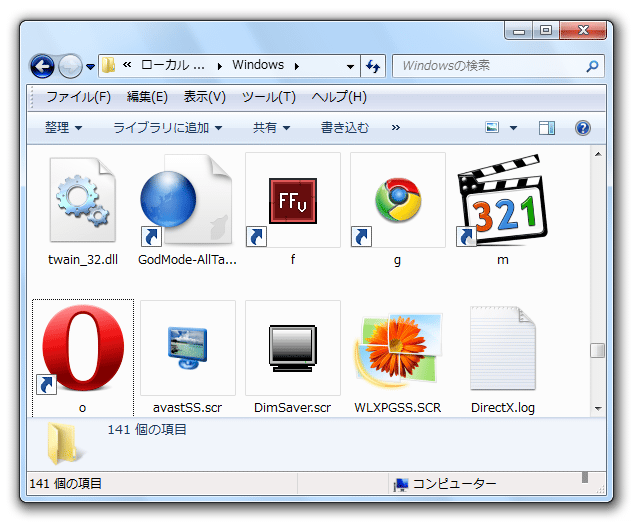The image size is (637, 526).
Task: Maximize the Explorer window
Action: [546, 31]
